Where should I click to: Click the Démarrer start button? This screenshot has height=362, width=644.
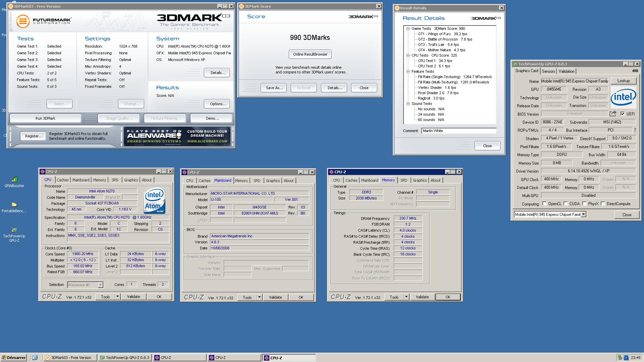tap(14, 358)
